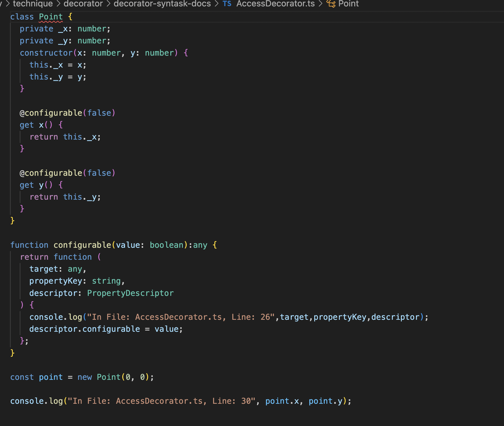Click the 'class' keyword on first line
The height and width of the screenshot is (426, 504).
click(22, 17)
